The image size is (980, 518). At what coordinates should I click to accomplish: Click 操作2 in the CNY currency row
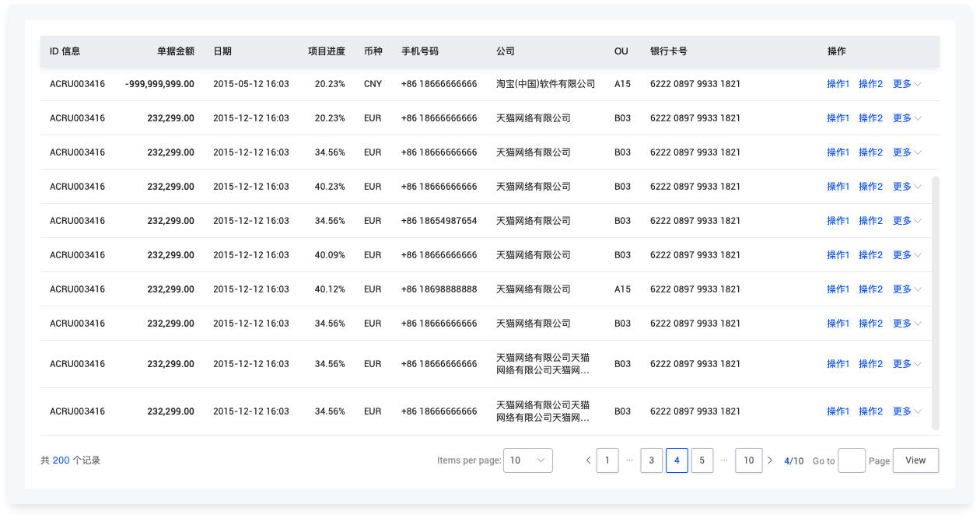870,84
